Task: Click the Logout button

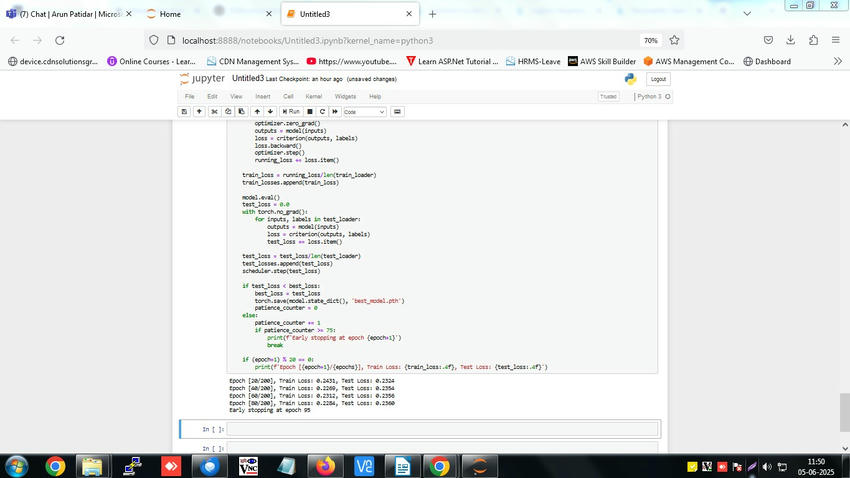Action: point(658,79)
